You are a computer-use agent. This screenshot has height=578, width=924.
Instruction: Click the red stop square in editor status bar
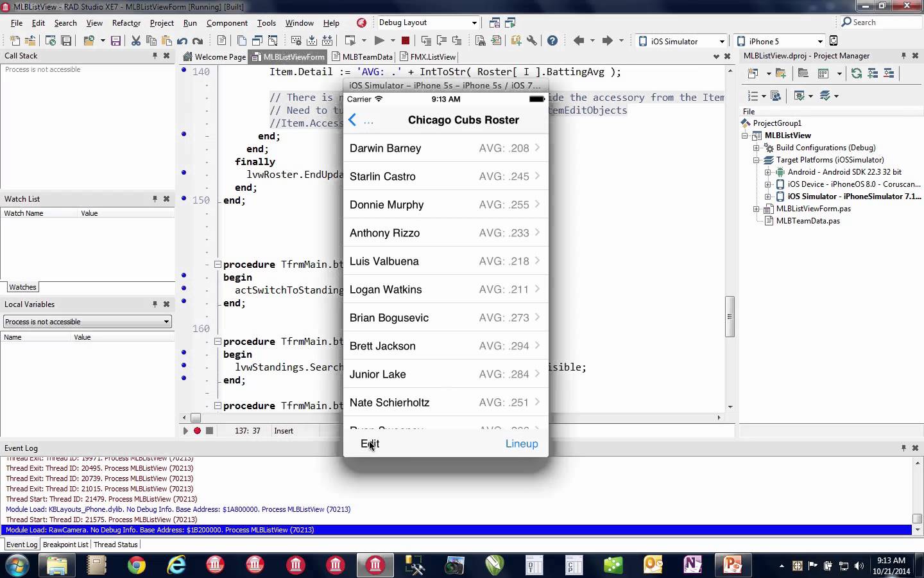coord(209,431)
